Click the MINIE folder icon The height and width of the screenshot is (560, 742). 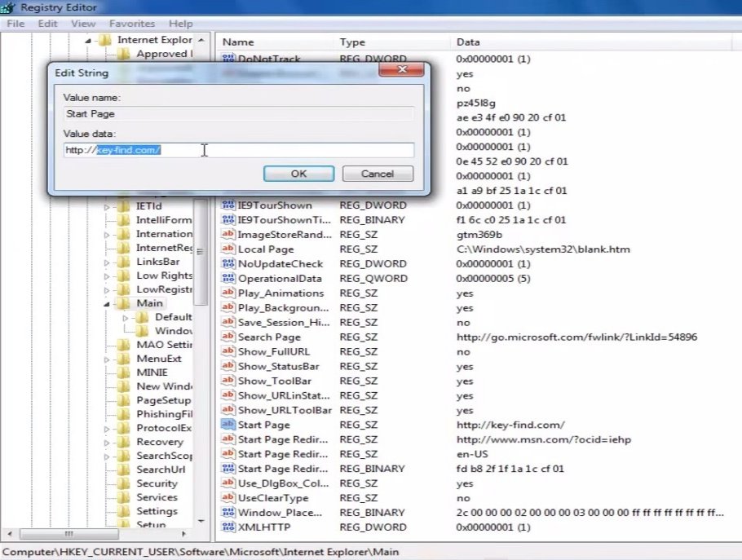[123, 373]
